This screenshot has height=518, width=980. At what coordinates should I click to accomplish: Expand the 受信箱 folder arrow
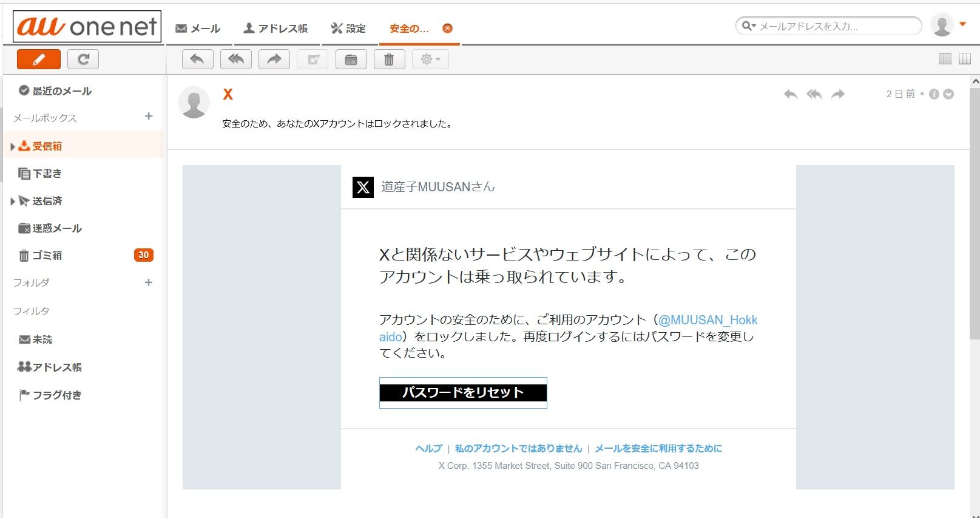(12, 146)
